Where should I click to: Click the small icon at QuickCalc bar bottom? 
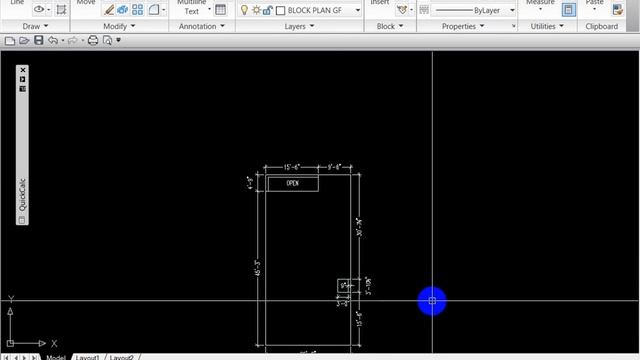[x=22, y=220]
